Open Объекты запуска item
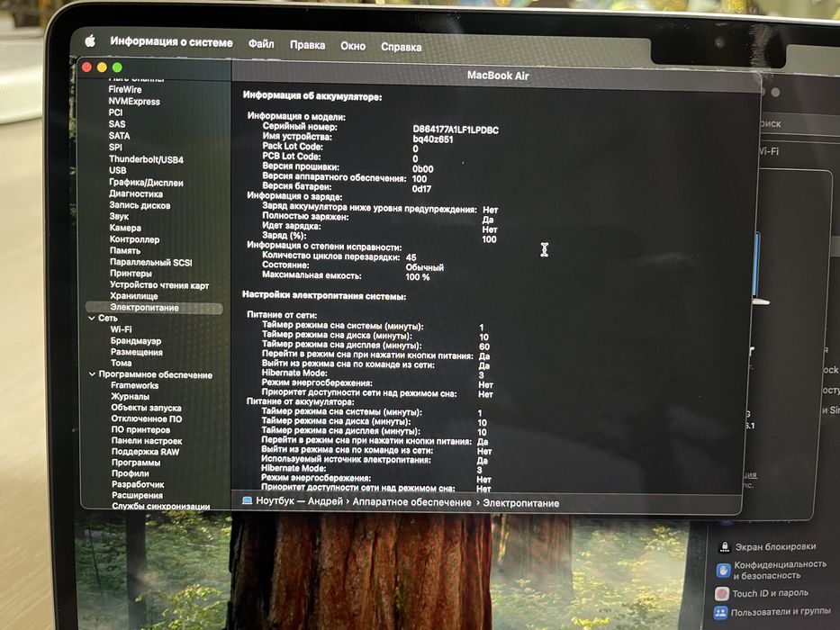 point(146,408)
